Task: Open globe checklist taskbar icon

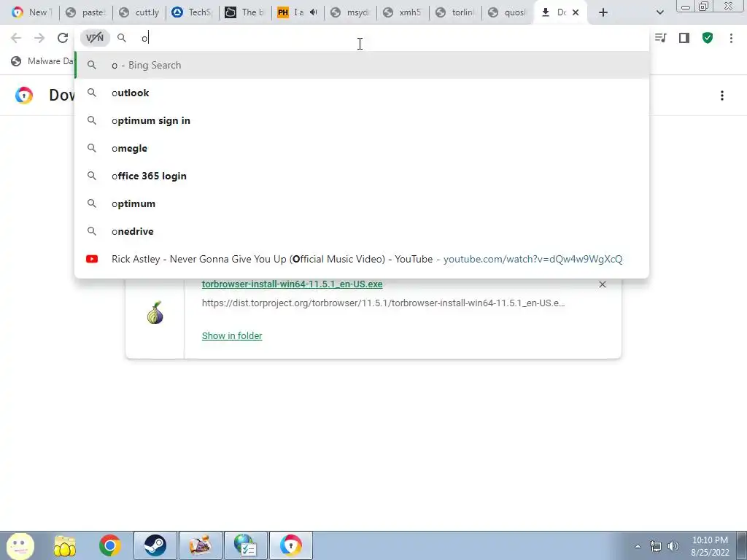Action: coord(245,545)
